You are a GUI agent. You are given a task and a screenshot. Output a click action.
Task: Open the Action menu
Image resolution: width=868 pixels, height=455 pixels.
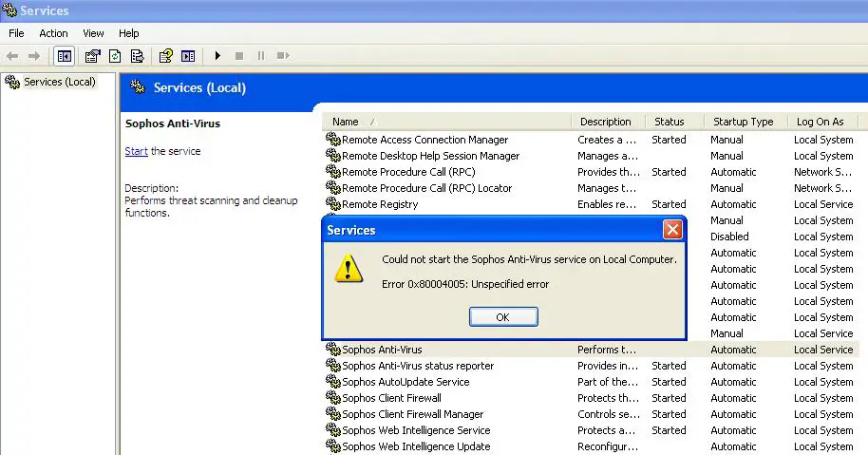[54, 33]
